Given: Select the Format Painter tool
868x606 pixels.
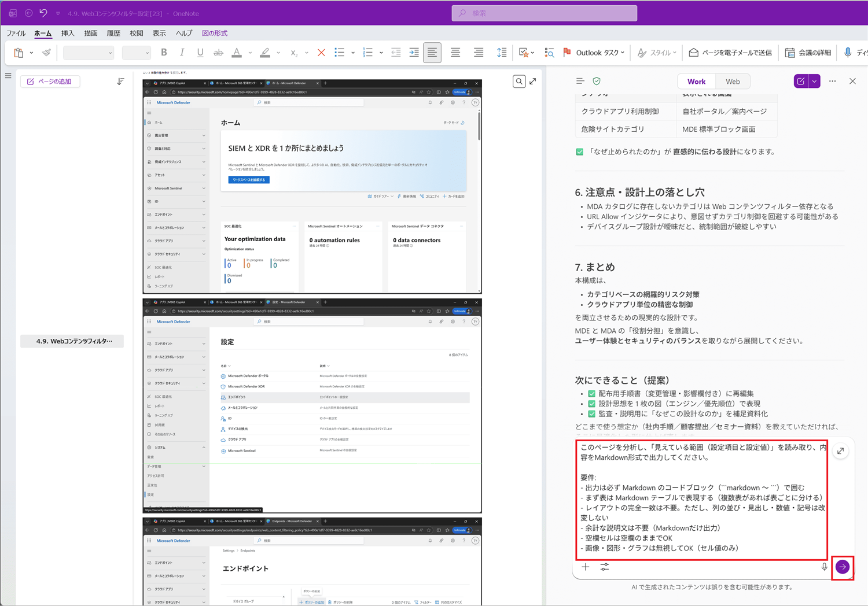Looking at the screenshot, I should coord(46,53).
